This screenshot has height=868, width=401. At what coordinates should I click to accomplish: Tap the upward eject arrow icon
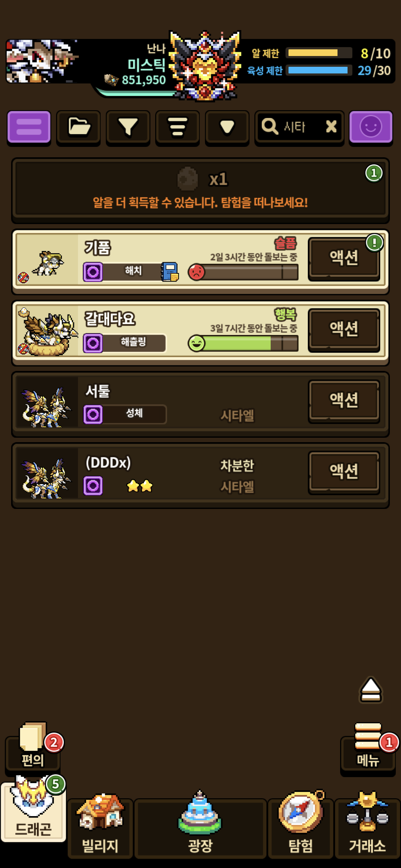point(371,690)
